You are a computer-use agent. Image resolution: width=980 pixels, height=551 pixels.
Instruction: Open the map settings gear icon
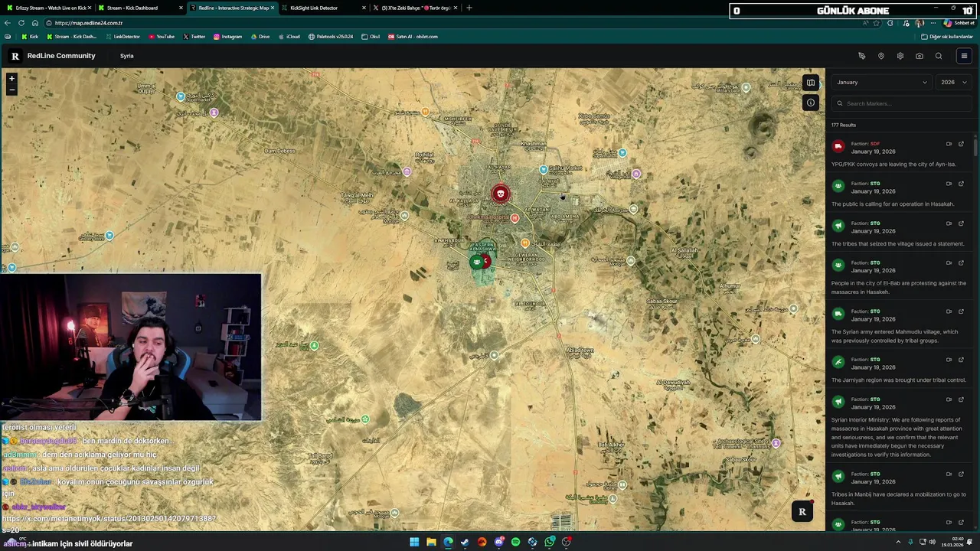point(900,56)
